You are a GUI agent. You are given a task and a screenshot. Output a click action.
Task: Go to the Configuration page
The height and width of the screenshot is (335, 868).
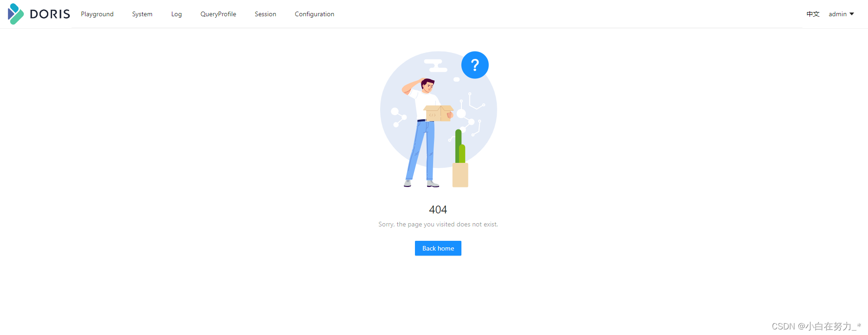315,14
